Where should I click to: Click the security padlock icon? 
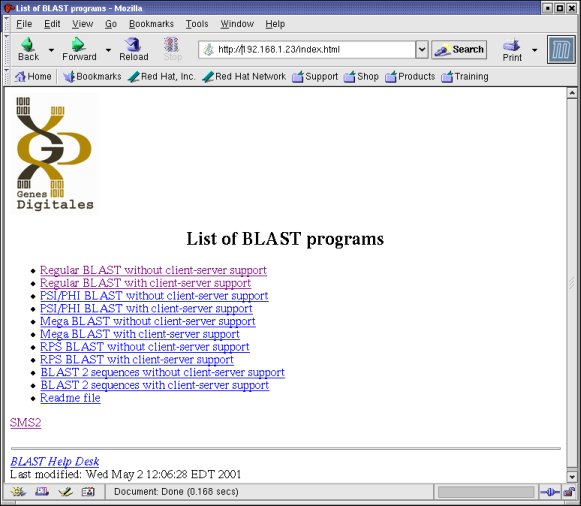(x=568, y=492)
